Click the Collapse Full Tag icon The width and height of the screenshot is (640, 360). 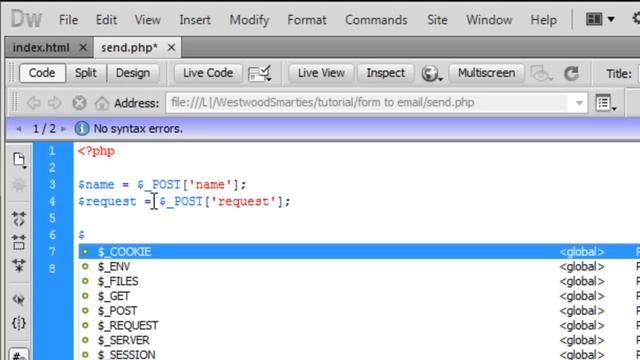click(x=19, y=219)
